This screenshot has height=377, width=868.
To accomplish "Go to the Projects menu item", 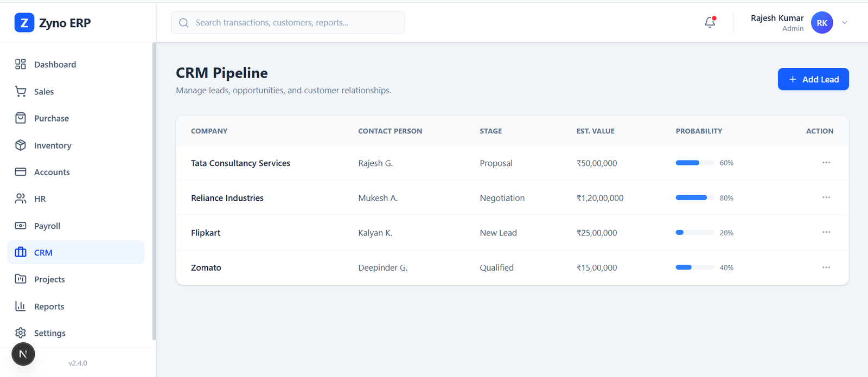I will (49, 279).
